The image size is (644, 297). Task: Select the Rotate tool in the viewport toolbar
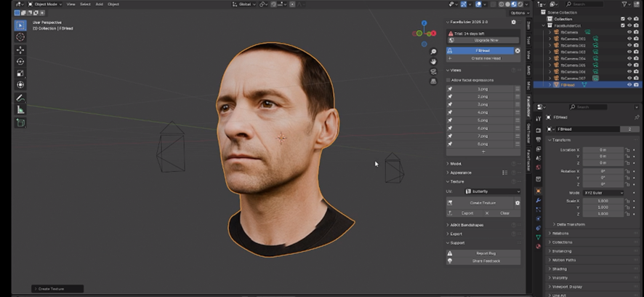[x=20, y=62]
